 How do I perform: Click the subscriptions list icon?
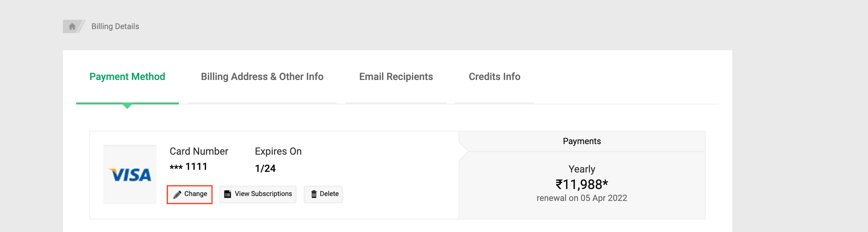click(228, 194)
